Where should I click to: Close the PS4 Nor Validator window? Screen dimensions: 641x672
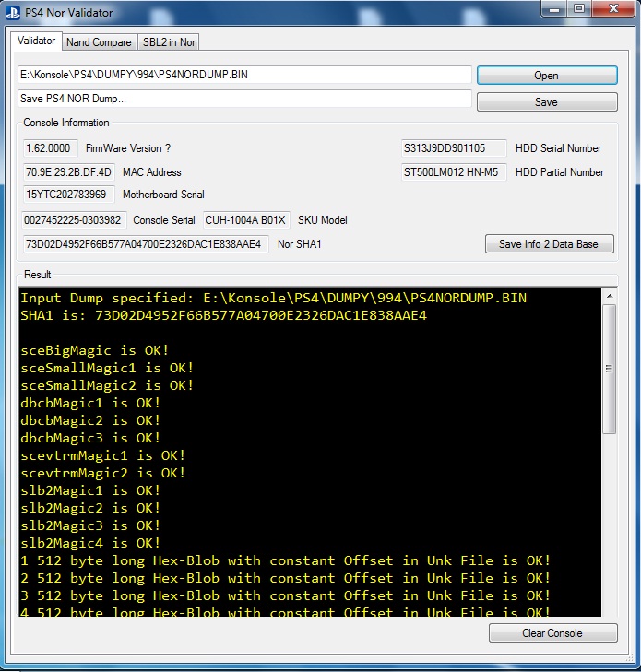pyautogui.click(x=613, y=8)
